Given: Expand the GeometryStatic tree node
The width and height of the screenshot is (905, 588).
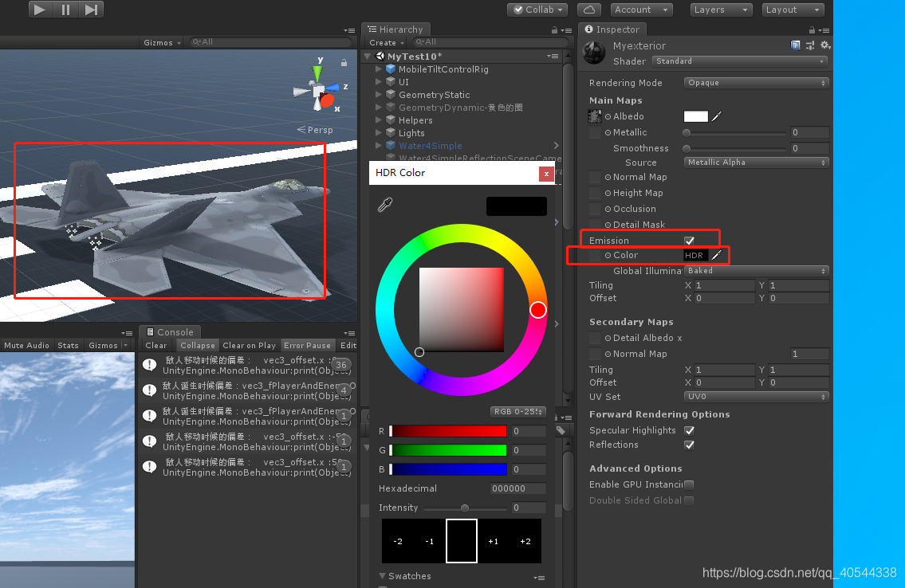Looking at the screenshot, I should [x=379, y=95].
